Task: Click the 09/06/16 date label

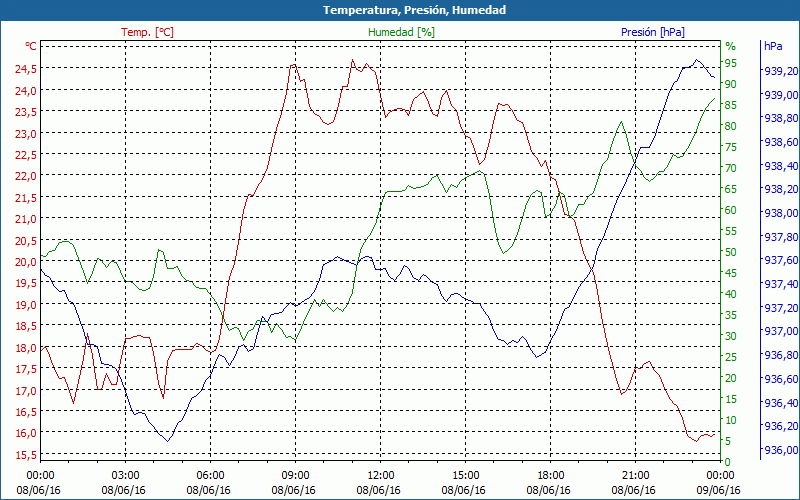Action: point(718,490)
